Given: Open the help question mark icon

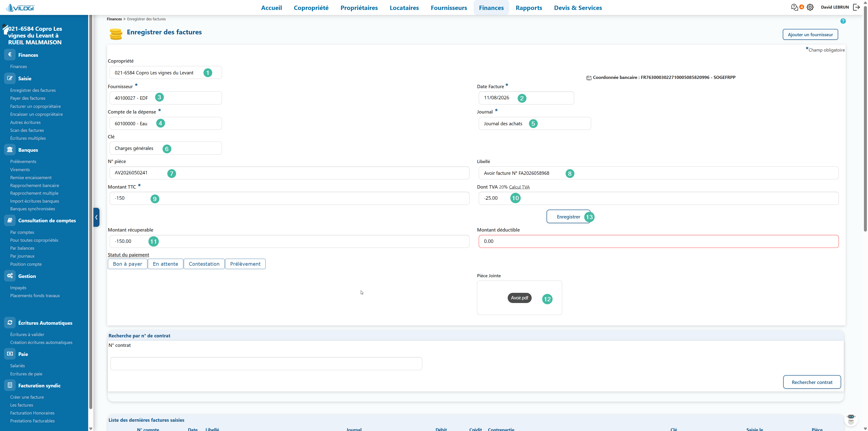Looking at the screenshot, I should pyautogui.click(x=843, y=21).
